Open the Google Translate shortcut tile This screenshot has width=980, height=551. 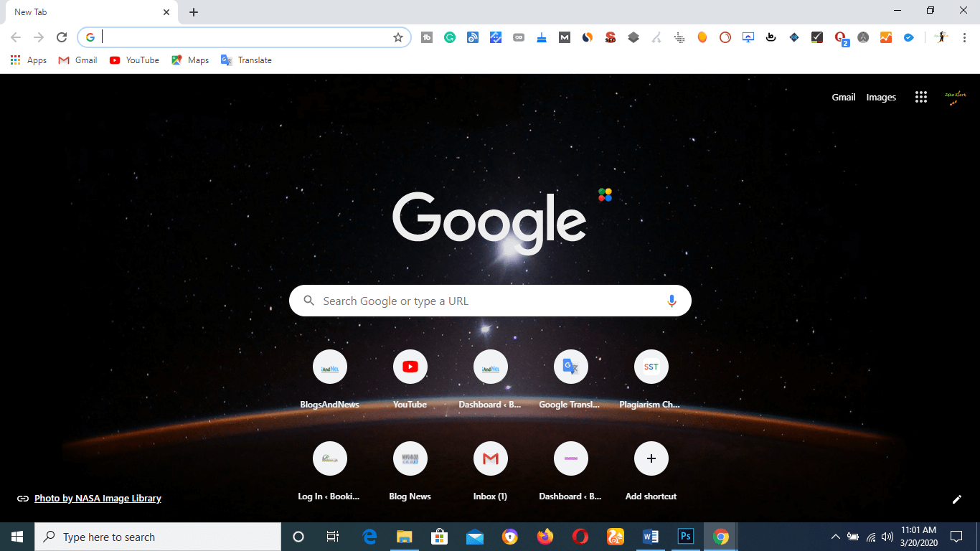click(571, 381)
